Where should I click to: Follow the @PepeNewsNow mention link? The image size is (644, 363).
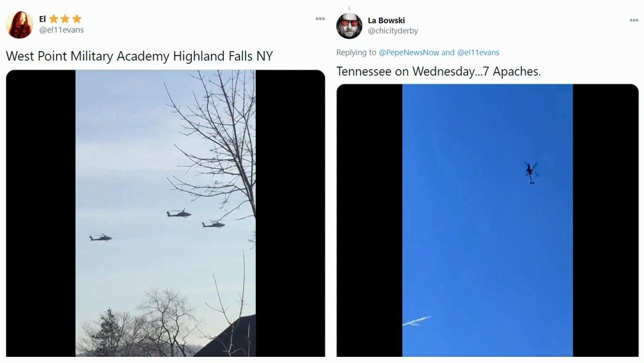pos(408,52)
